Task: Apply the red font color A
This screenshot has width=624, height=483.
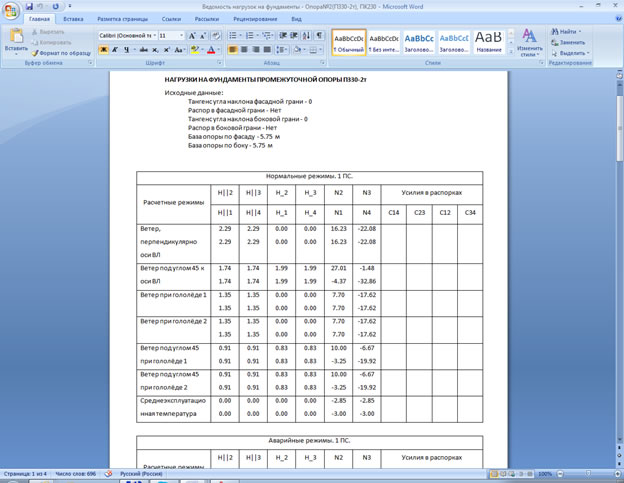Action: pyautogui.click(x=211, y=50)
